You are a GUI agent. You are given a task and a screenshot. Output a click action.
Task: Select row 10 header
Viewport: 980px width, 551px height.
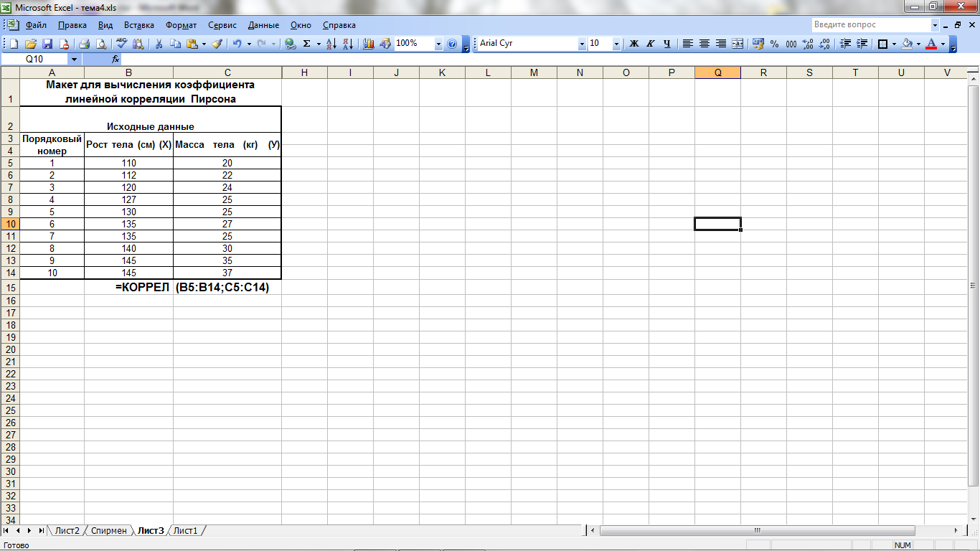[x=11, y=224]
